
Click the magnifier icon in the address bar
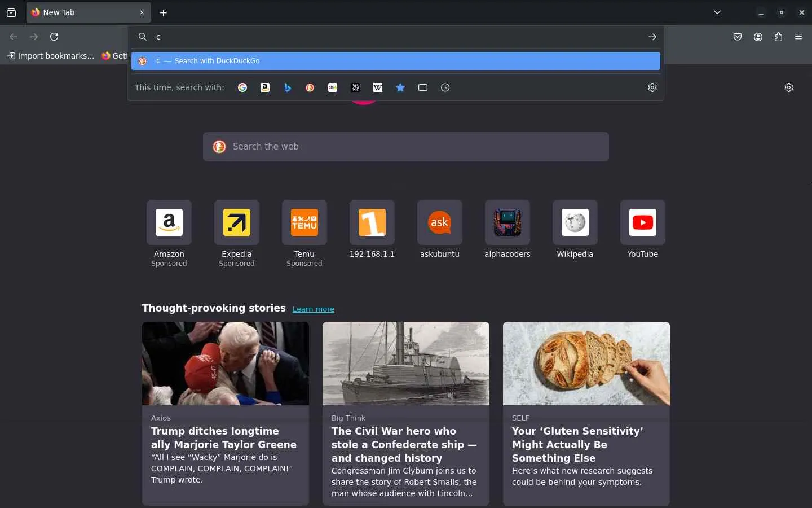tap(143, 37)
